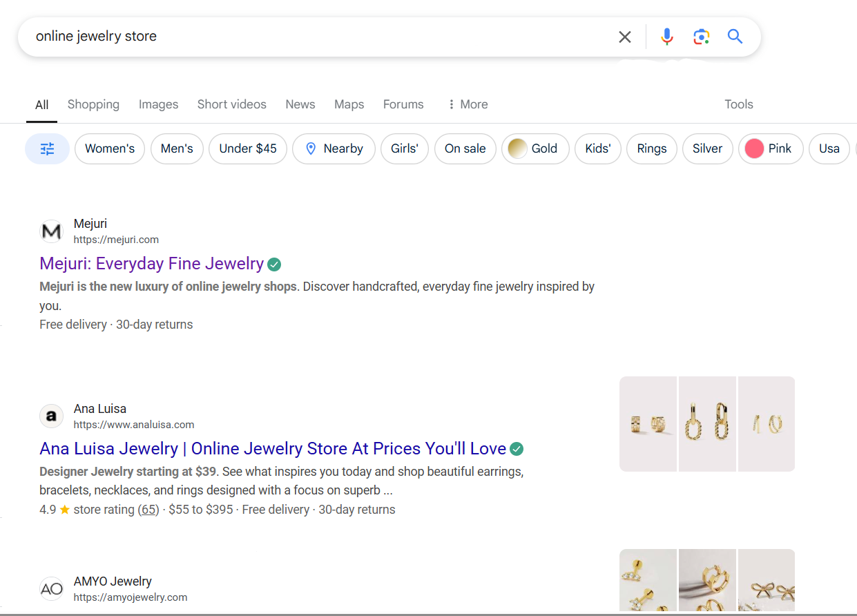857x616 pixels.
Task: Select the Nearby filter chip
Action: click(x=334, y=148)
